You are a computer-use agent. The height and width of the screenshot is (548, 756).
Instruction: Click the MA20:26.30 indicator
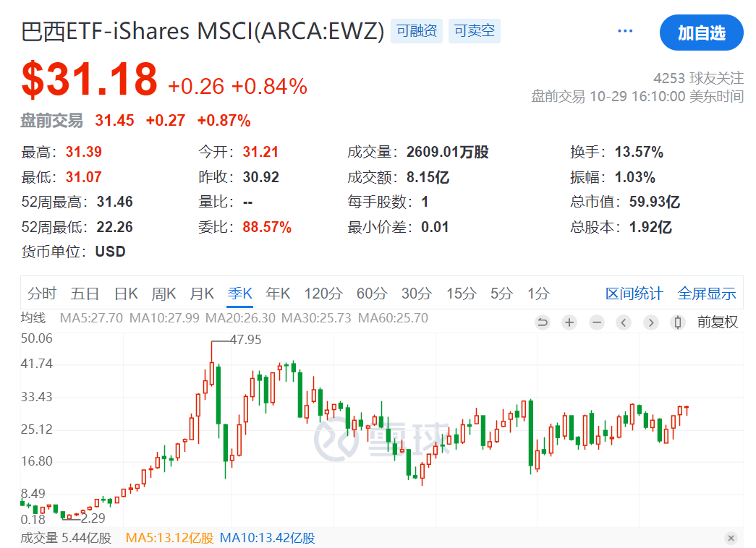[240, 318]
